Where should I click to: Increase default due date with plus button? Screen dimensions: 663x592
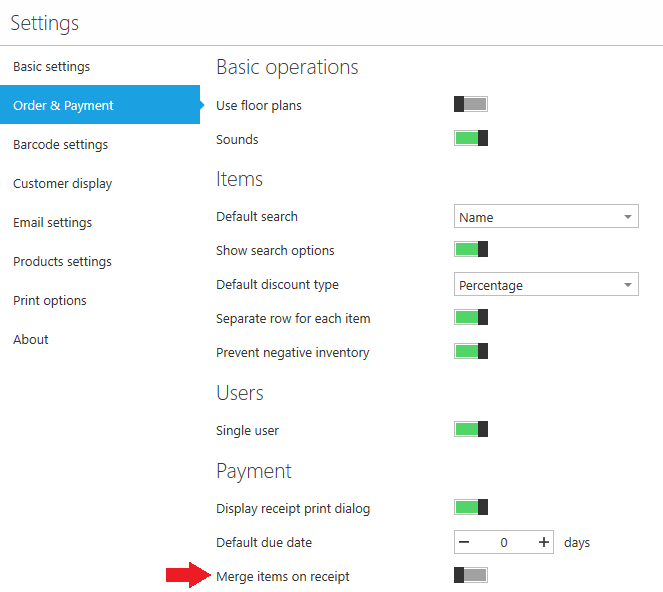[544, 542]
